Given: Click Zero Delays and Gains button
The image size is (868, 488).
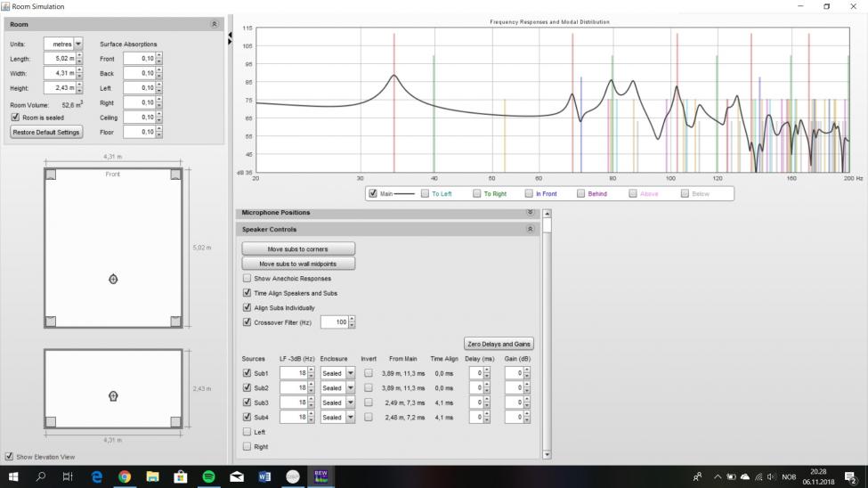Looking at the screenshot, I should pyautogui.click(x=499, y=344).
